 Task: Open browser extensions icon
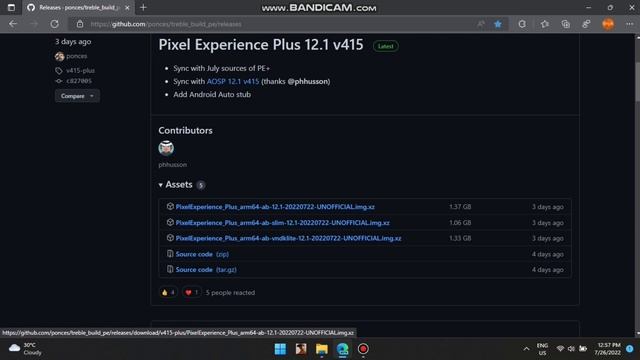coord(522,24)
